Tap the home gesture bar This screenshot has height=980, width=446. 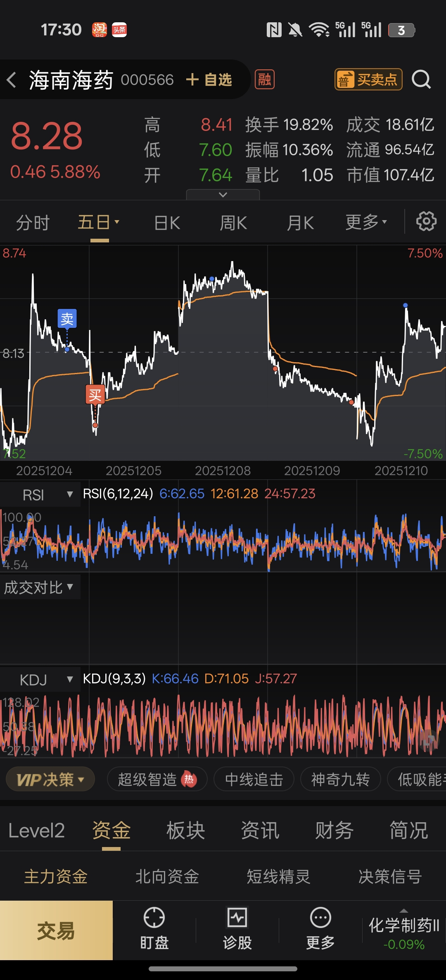(223, 969)
